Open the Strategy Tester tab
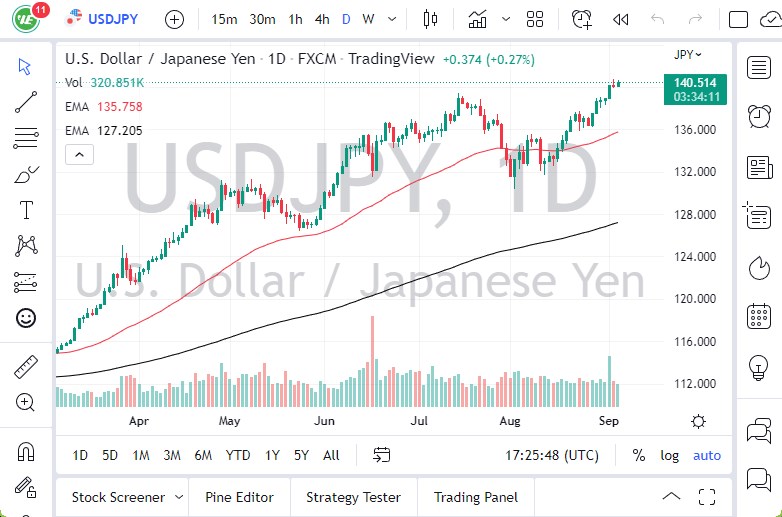This screenshot has width=782, height=517. 353,497
